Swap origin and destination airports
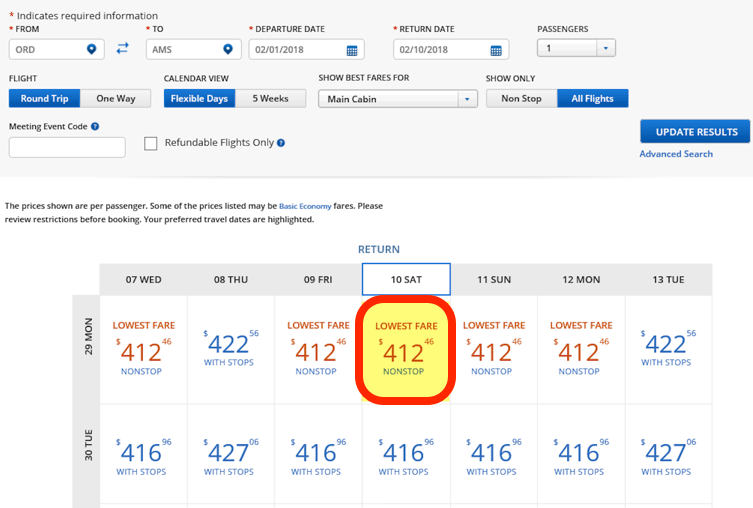This screenshot has height=508, width=753. pos(123,48)
